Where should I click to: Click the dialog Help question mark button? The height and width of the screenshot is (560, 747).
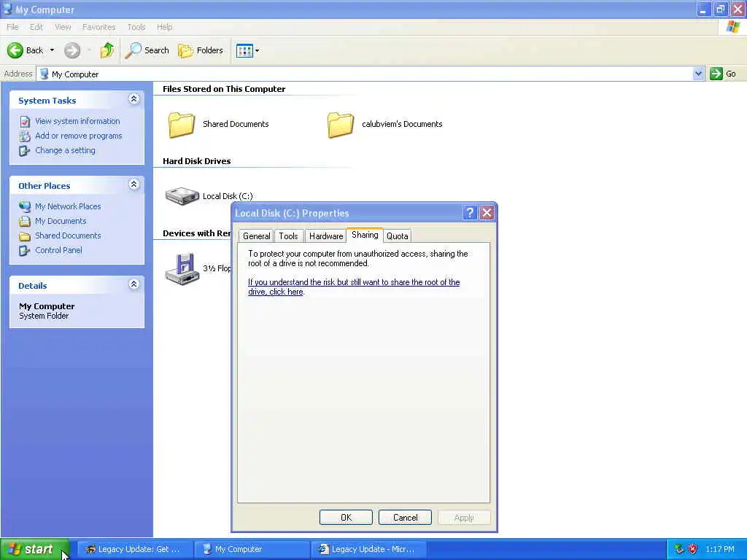(x=470, y=213)
